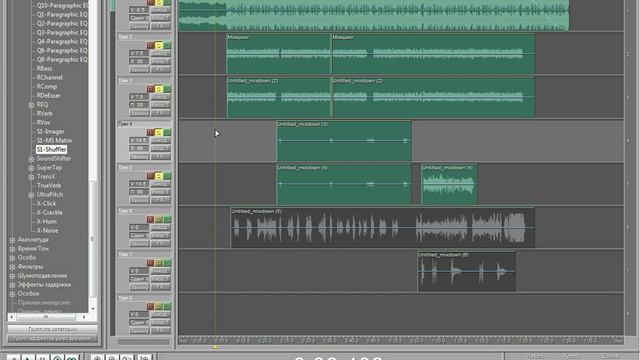Arm record on Track 8
Image resolution: width=640 pixels, height=360 pixels.
click(x=150, y=307)
